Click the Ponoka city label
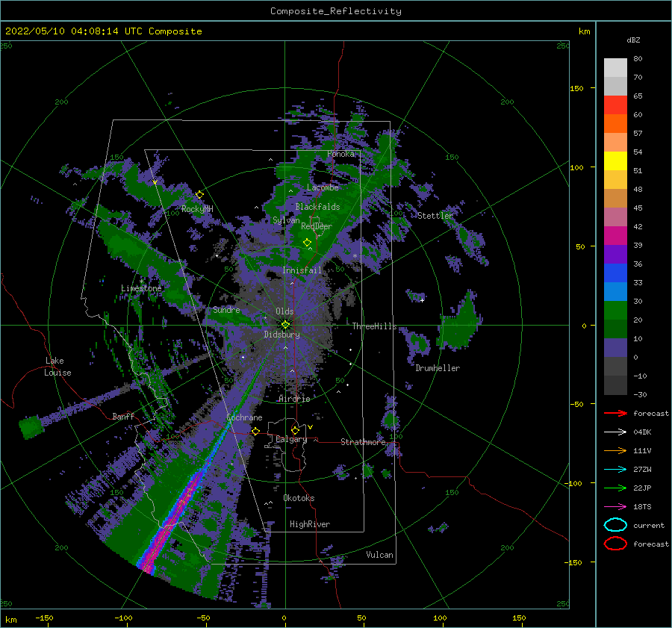 [340, 154]
